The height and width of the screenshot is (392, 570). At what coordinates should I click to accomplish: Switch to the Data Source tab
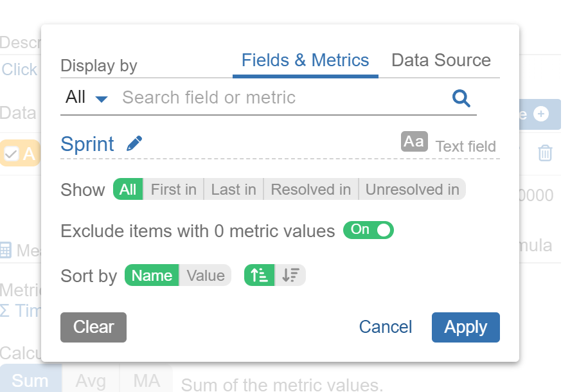coord(441,60)
